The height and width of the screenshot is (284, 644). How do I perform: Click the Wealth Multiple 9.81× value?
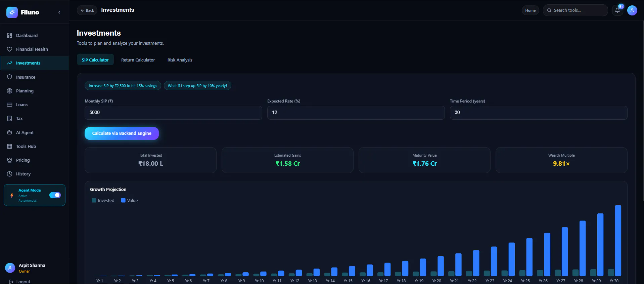pos(561,164)
